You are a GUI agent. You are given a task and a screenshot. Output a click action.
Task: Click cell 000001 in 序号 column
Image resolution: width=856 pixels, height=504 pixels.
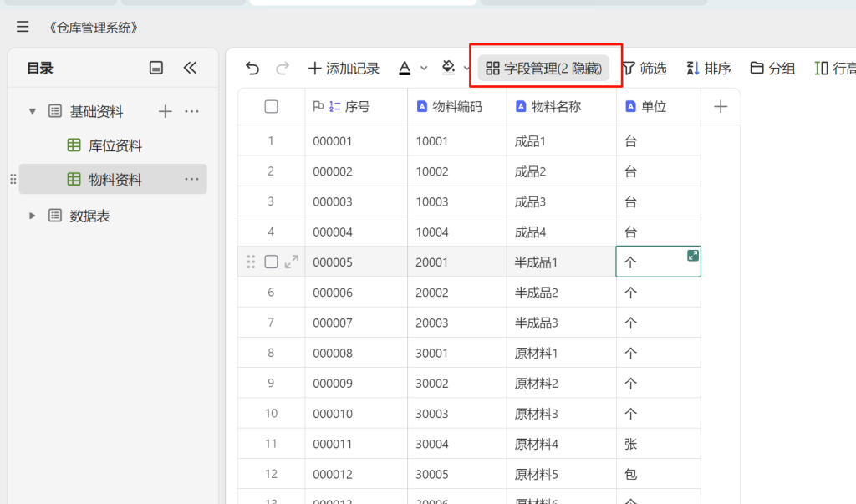click(x=356, y=141)
